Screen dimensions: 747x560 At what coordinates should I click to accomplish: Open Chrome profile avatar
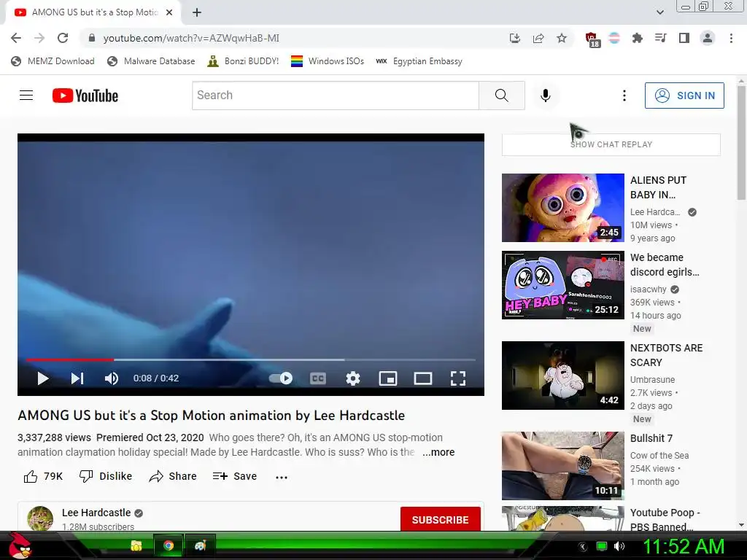(708, 38)
